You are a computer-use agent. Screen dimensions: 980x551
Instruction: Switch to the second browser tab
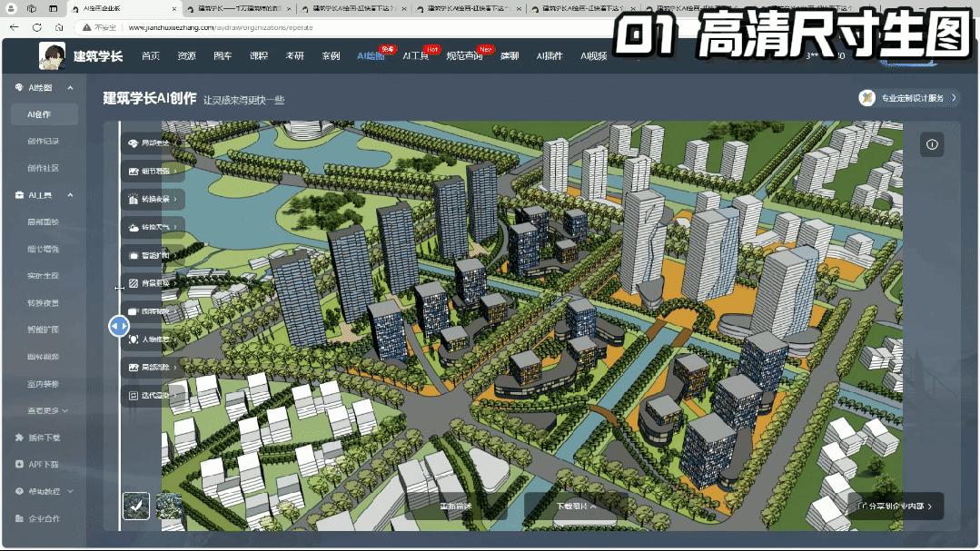(239, 9)
